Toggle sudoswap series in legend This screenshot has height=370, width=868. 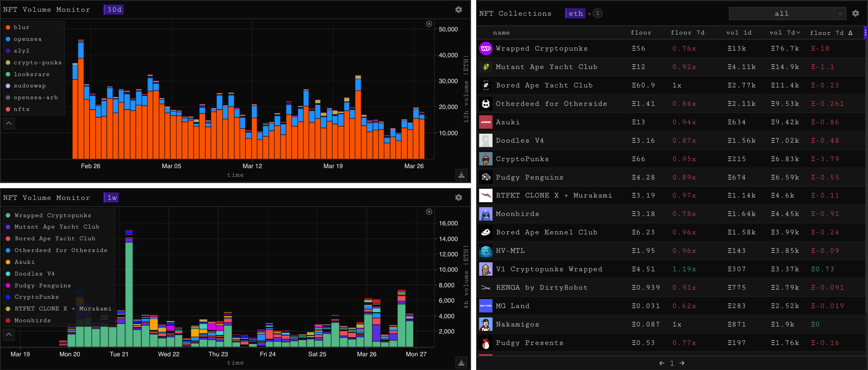[x=25, y=86]
